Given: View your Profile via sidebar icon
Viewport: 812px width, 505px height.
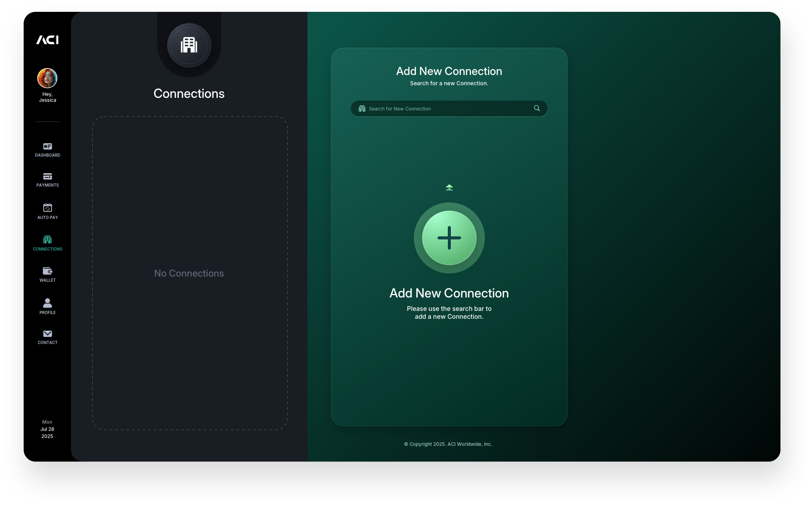Looking at the screenshot, I should [x=47, y=305].
